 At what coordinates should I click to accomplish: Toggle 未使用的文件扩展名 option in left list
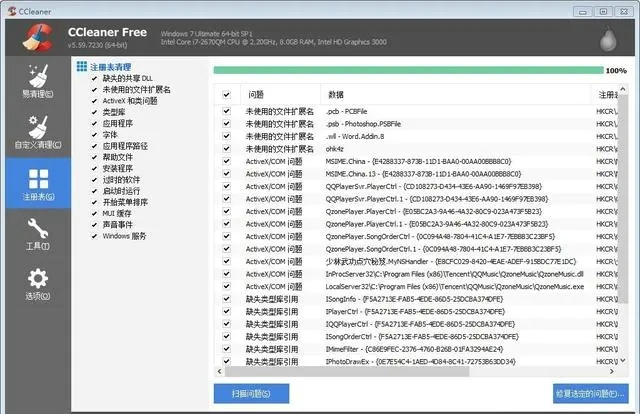click(x=94, y=89)
